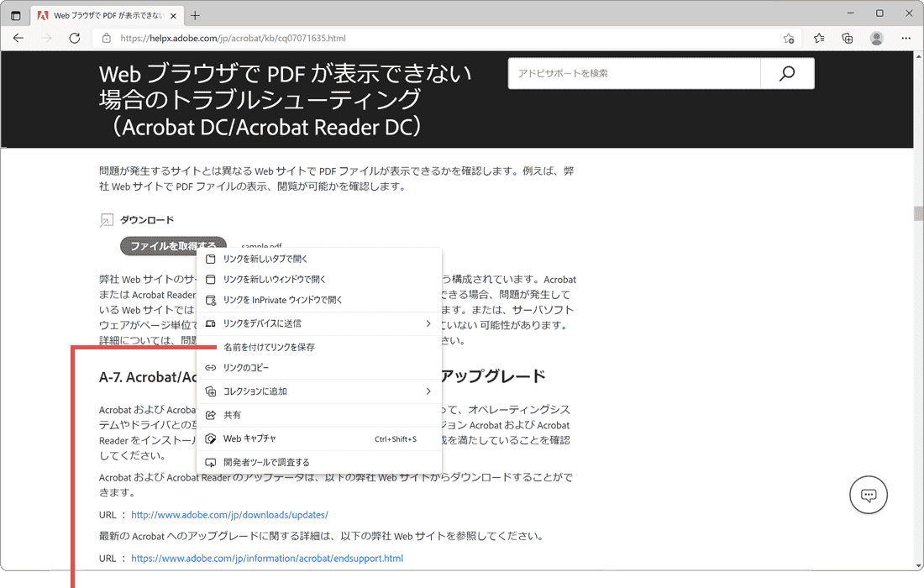This screenshot has width=924, height=588.
Task: Open the Favorites hub star icon
Action: pos(818,38)
